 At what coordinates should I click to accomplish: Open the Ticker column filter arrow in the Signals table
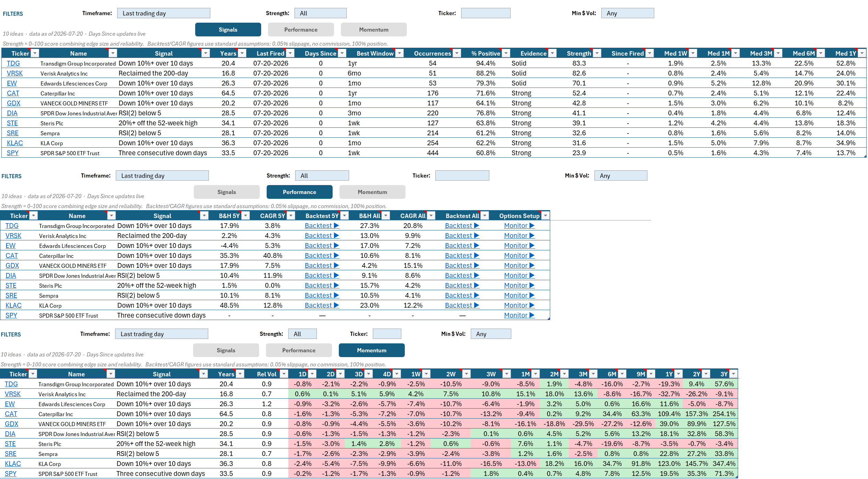coord(35,53)
